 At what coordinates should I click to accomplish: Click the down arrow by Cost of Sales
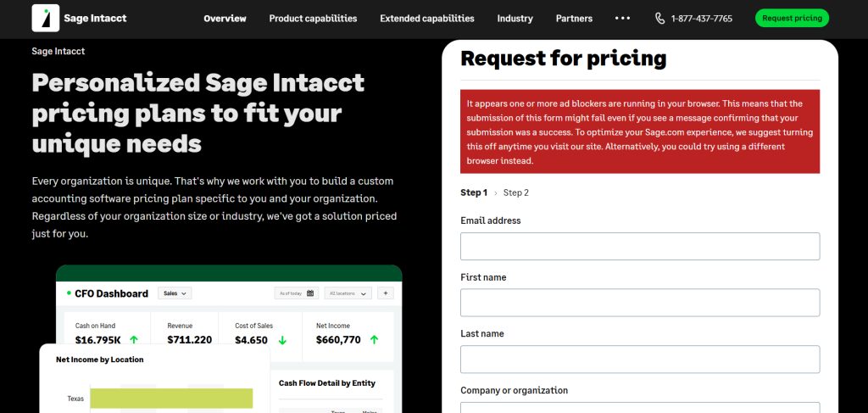[x=282, y=340]
